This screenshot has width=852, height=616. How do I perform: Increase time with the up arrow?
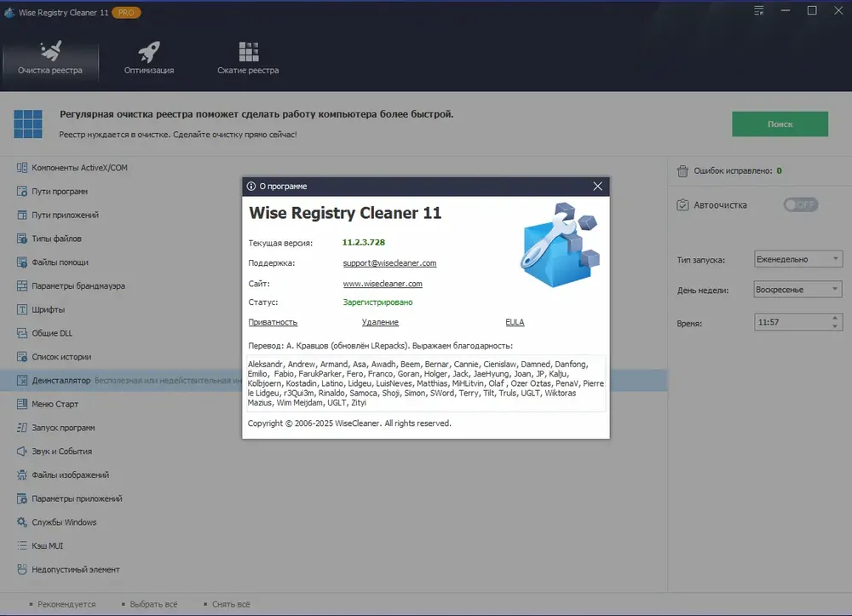(835, 318)
